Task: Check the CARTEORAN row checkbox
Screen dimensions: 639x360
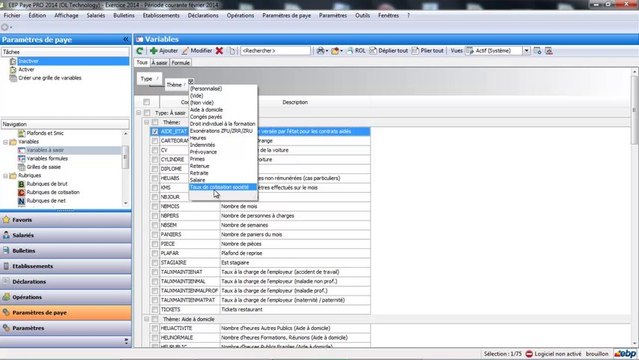Action: click(x=155, y=141)
